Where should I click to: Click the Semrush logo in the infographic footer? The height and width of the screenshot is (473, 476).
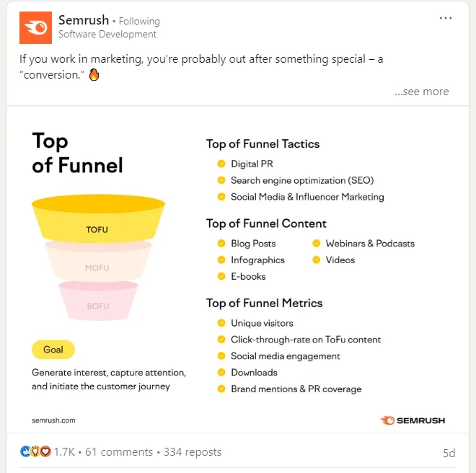click(x=413, y=420)
